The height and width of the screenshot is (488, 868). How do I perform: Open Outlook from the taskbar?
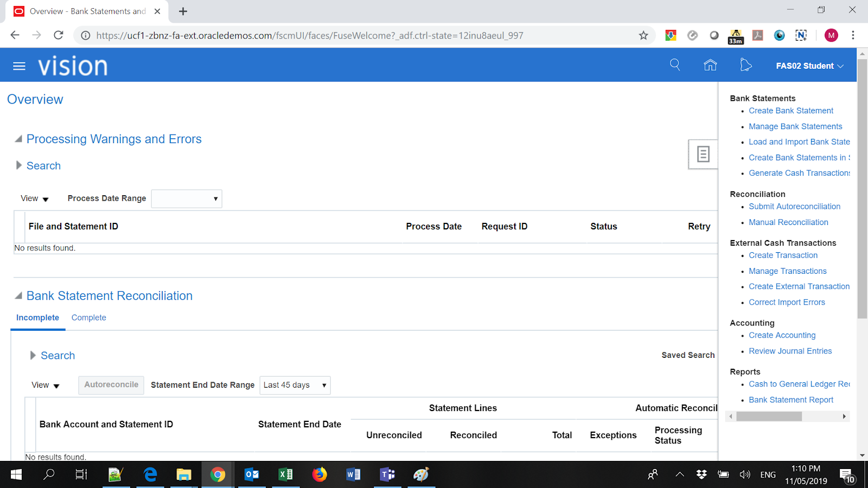pyautogui.click(x=252, y=474)
